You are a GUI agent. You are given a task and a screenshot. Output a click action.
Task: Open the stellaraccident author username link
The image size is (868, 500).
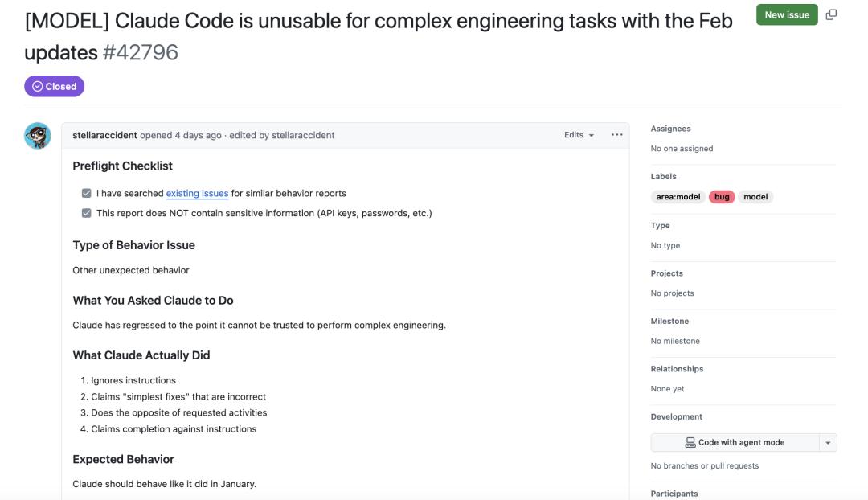pyautogui.click(x=104, y=135)
